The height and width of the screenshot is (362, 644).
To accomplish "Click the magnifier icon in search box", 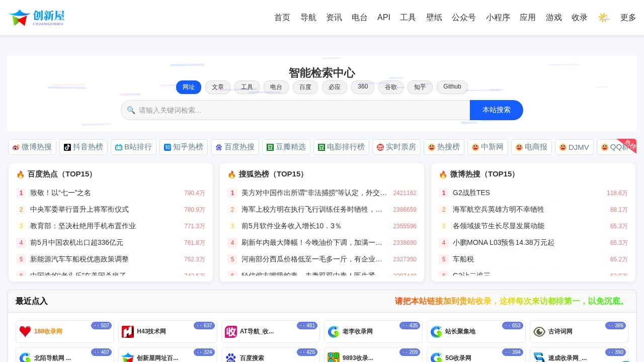I will tap(131, 110).
